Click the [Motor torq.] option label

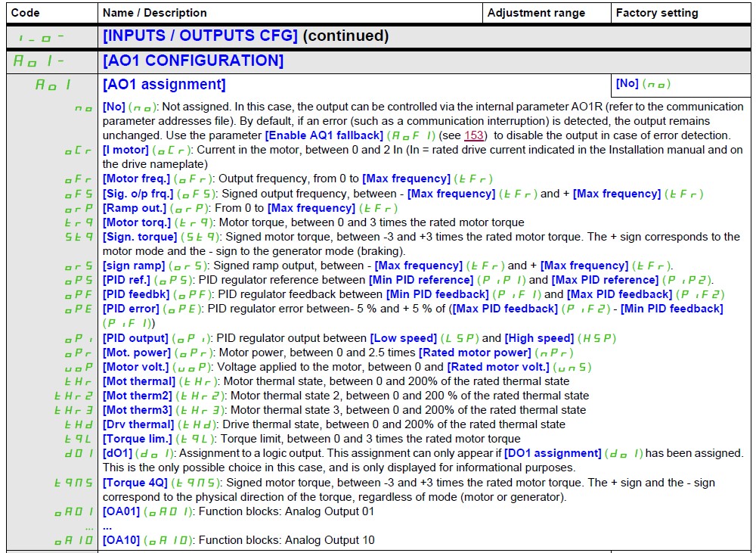137,223
